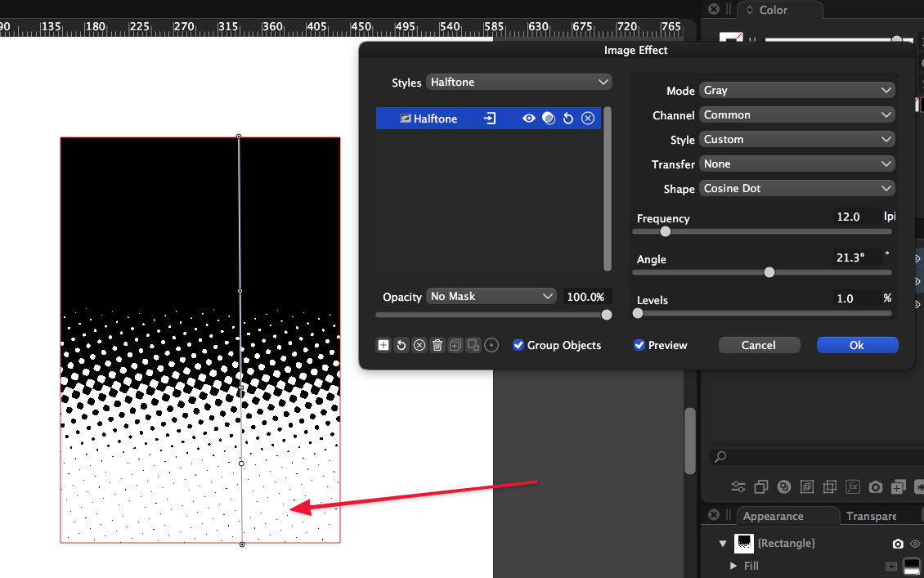The image size is (924, 578).
Task: Expand the Fill item in Appearance panel
Action: tap(733, 566)
